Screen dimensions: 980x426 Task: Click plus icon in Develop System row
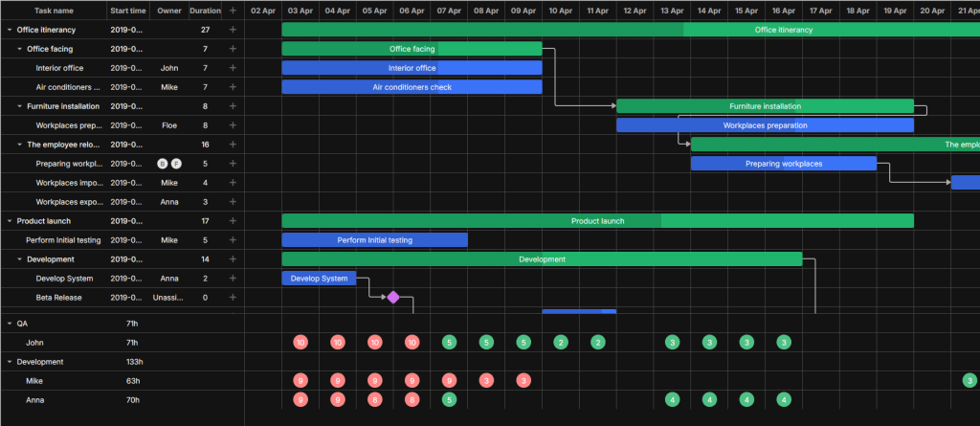pos(233,279)
